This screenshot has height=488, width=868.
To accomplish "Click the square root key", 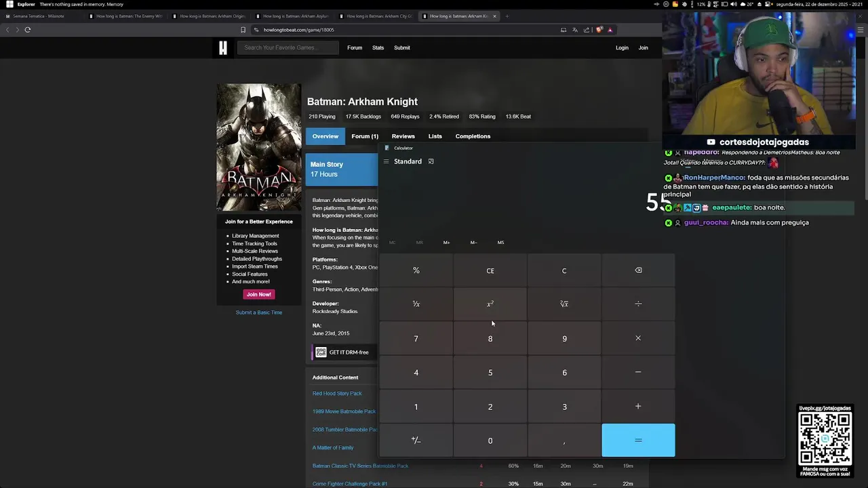I will point(564,304).
